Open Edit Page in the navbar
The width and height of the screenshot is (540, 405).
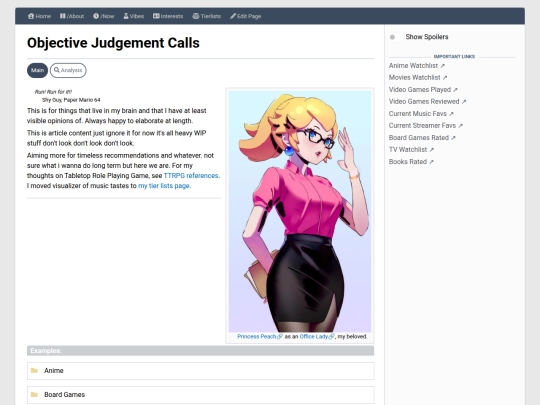246,16
